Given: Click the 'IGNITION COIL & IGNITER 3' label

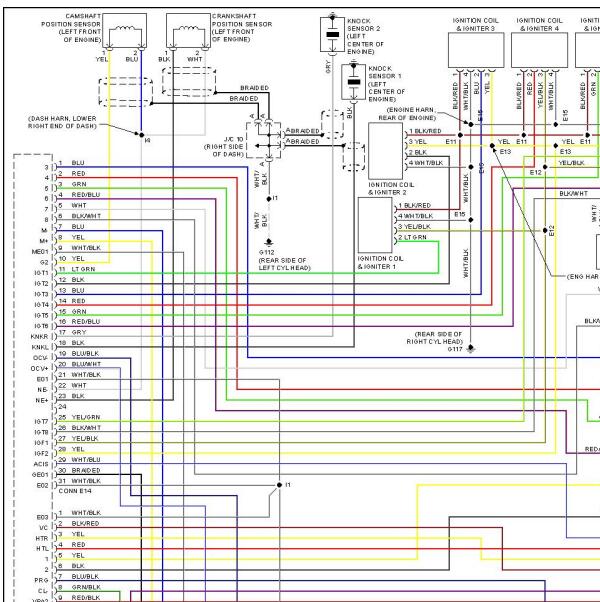Looking at the screenshot, I should pos(476,25).
